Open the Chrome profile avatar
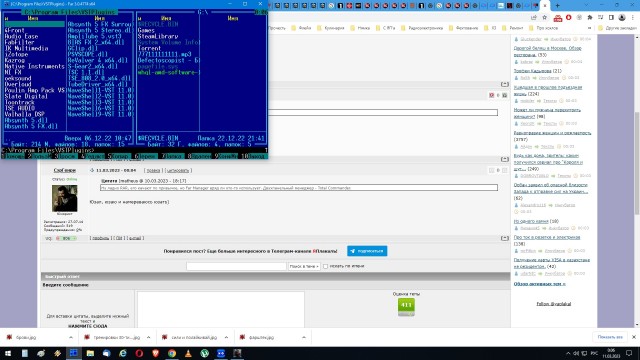The height and width of the screenshot is (360, 640). [x=622, y=18]
